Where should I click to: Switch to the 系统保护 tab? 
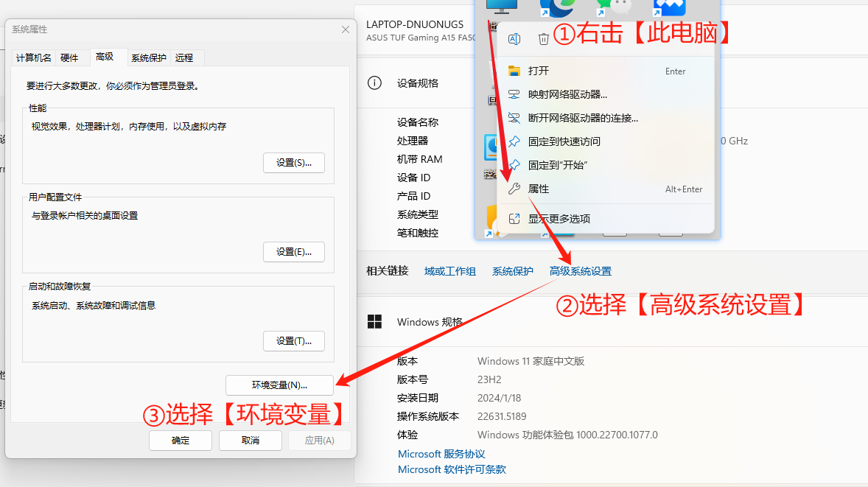[148, 57]
